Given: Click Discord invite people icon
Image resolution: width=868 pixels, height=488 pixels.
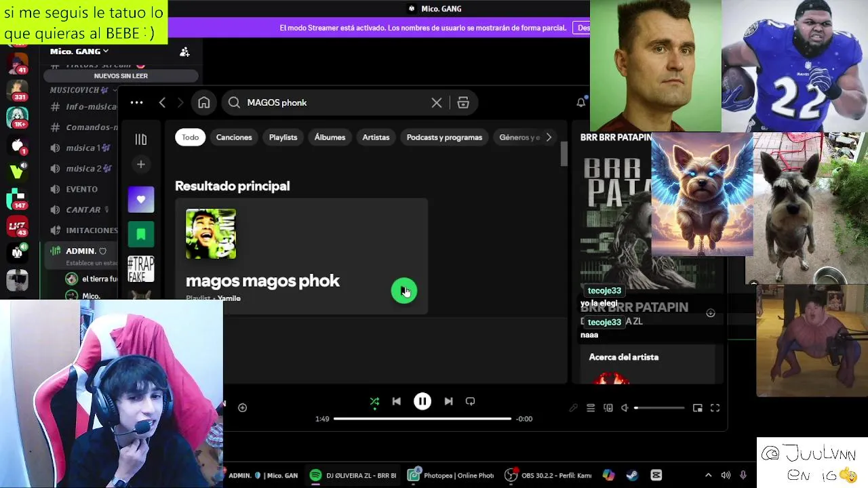Looking at the screenshot, I should (184, 52).
